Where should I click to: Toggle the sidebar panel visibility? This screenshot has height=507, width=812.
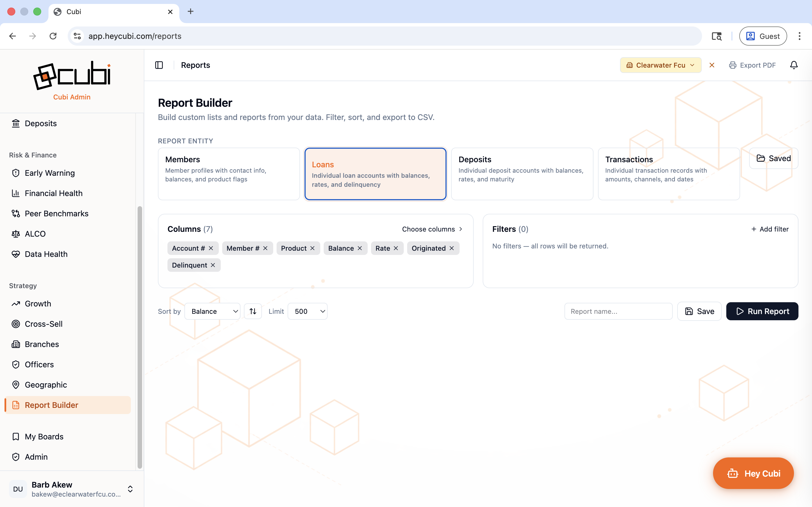pyautogui.click(x=159, y=65)
